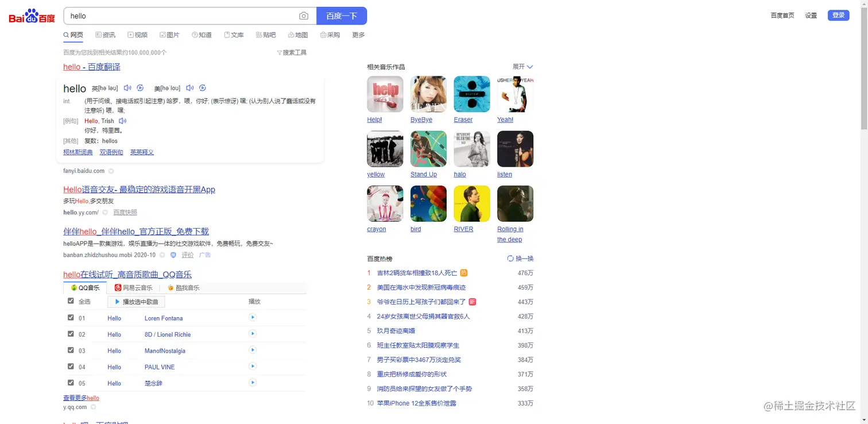Uncheck song 05 checkbox
Viewport: 868px width, 424px height.
pyautogui.click(x=71, y=382)
